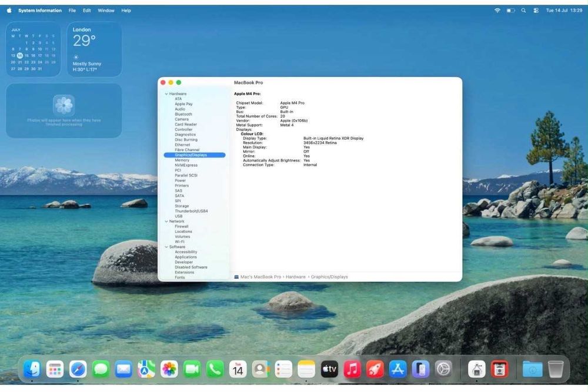This screenshot has height=392, width=588.
Task: Open the App Store from the Dock
Action: [398, 369]
